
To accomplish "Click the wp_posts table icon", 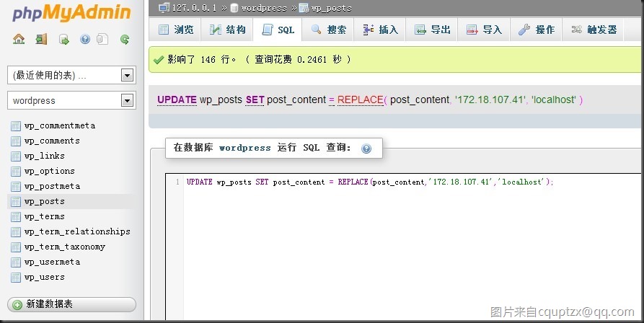I will pos(16,202).
